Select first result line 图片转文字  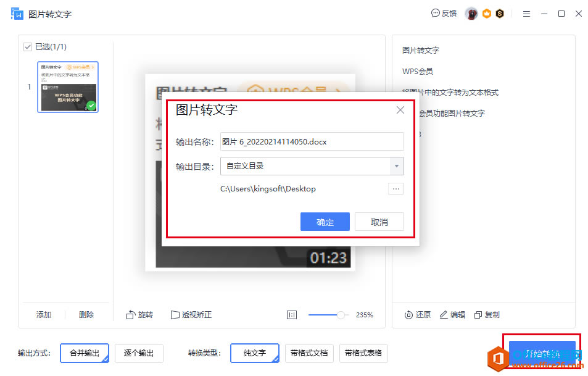[420, 50]
